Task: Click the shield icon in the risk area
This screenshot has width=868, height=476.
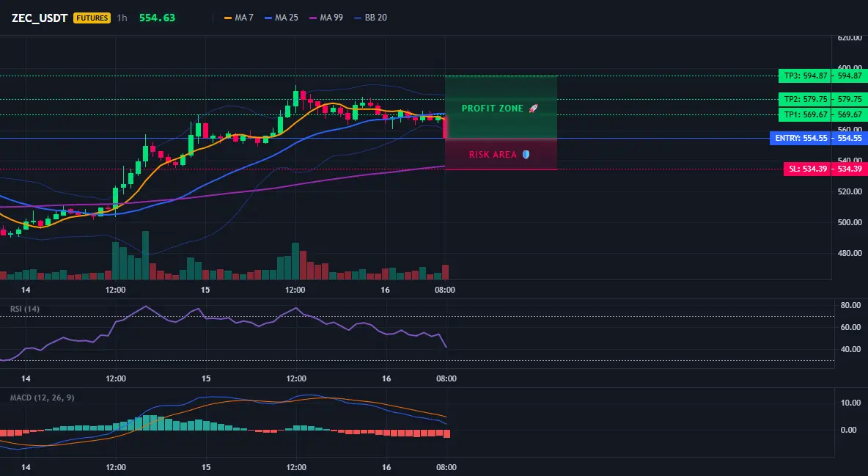Action: point(526,155)
